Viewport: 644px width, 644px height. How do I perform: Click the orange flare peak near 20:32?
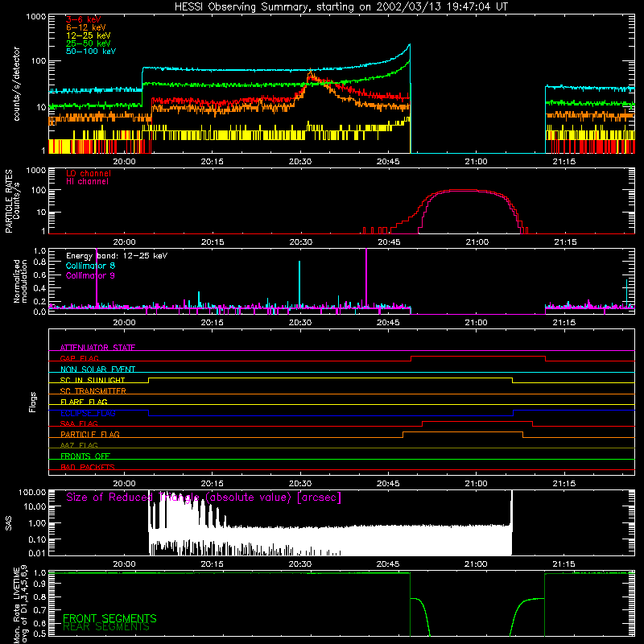(310, 73)
